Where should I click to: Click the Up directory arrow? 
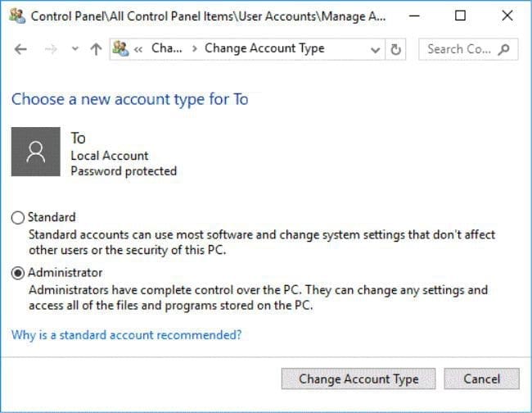click(96, 49)
